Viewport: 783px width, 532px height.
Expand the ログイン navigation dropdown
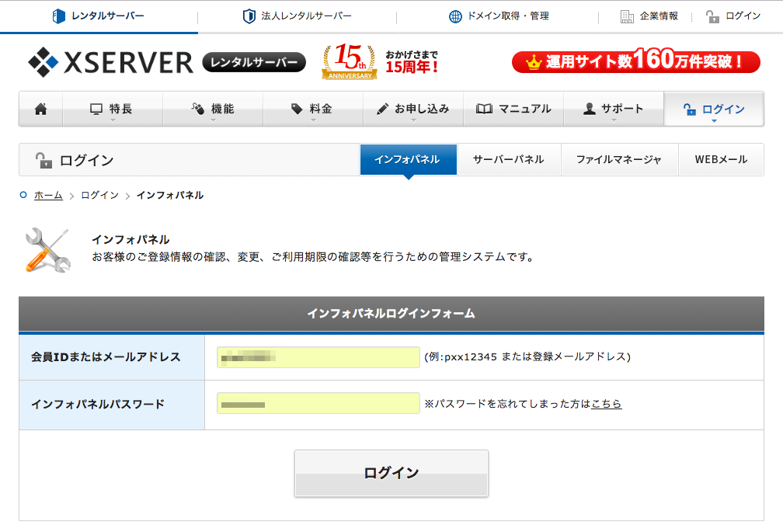click(x=714, y=109)
